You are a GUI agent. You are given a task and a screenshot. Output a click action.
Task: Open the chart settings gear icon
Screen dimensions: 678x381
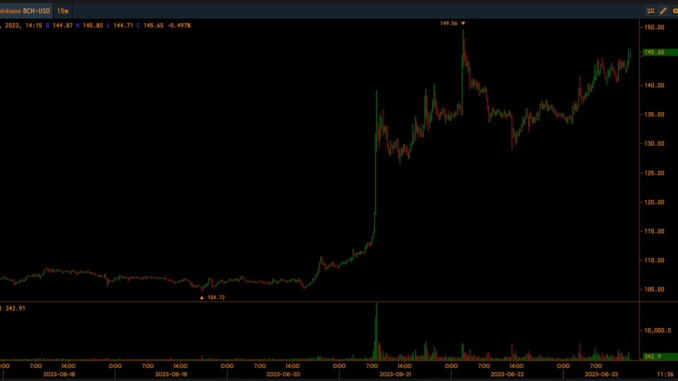point(675,11)
